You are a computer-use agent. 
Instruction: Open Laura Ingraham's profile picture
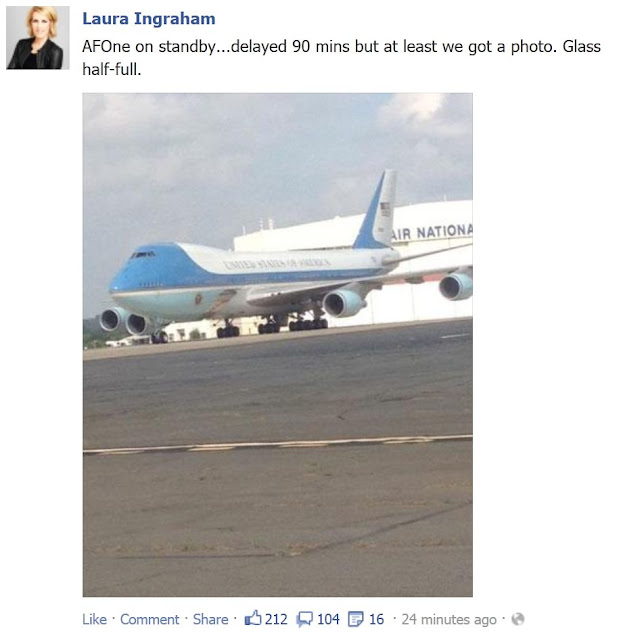tap(38, 38)
